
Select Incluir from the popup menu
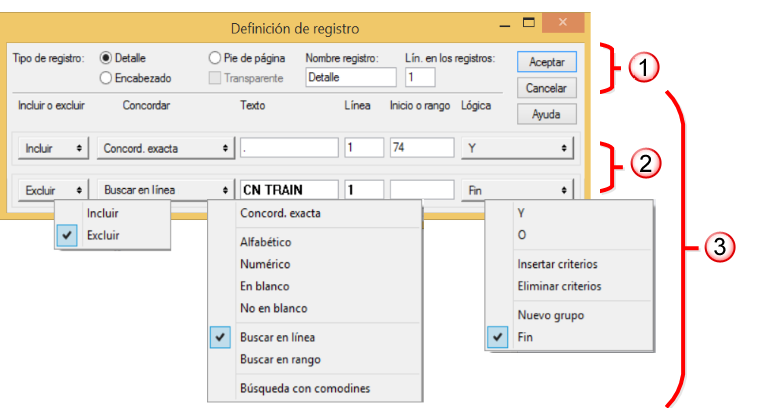pos(106,213)
